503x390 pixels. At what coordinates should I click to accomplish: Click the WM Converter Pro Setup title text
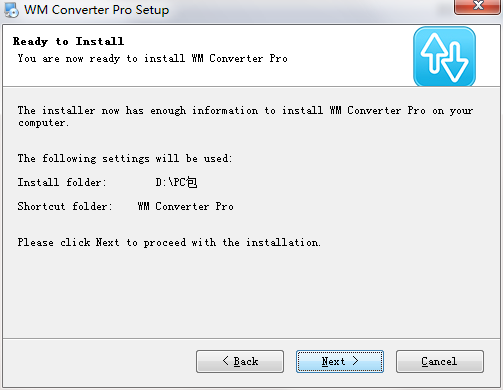coord(97,10)
